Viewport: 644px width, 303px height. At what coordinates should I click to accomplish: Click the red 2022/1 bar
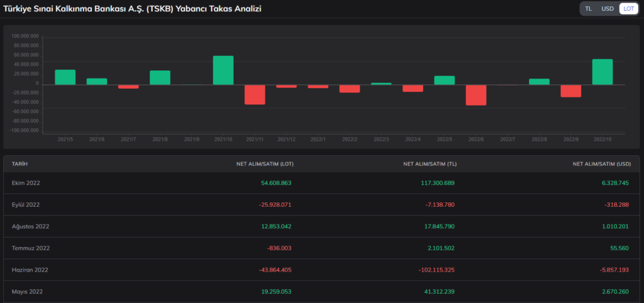pyautogui.click(x=318, y=87)
